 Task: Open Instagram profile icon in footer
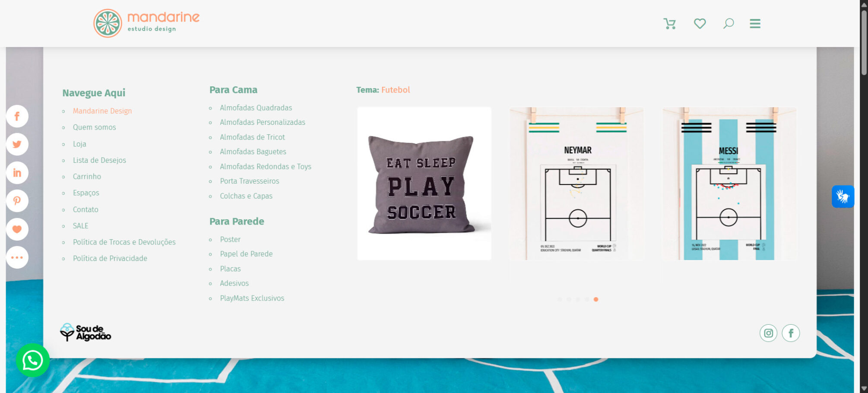(x=768, y=333)
